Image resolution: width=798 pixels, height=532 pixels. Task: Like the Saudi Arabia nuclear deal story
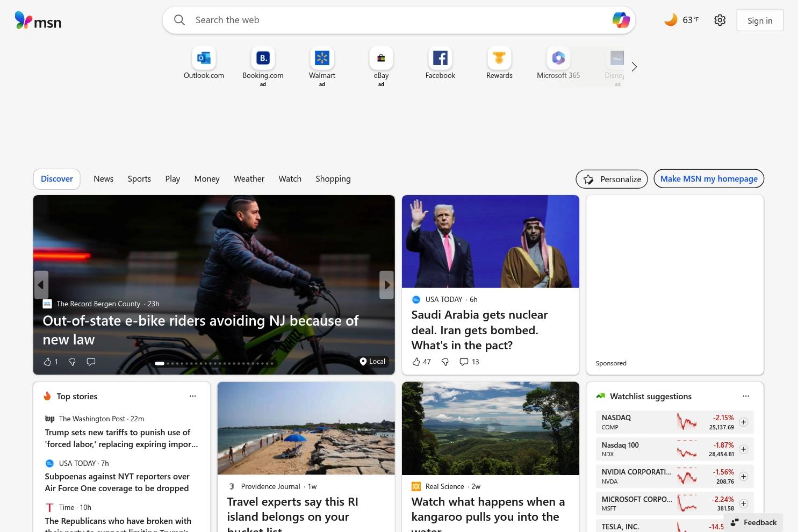click(421, 362)
